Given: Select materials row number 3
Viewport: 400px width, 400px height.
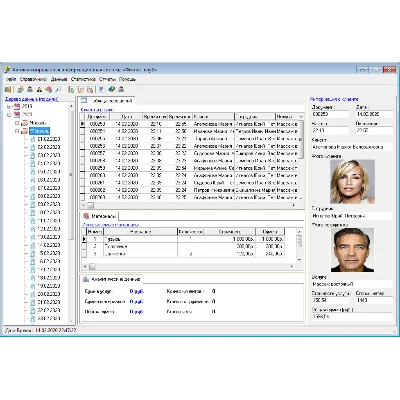Looking at the screenshot, I should click(x=183, y=254).
